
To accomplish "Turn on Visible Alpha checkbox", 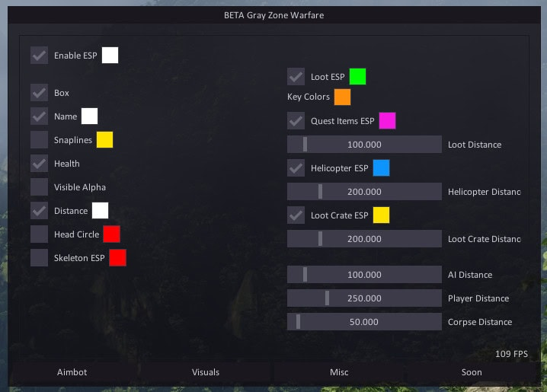I will pos(39,187).
